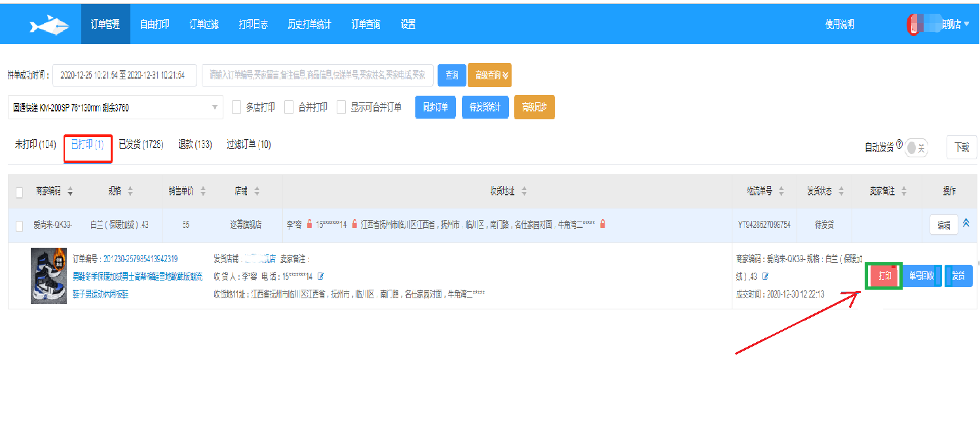Click the red 打印 button
980x447 pixels.
point(884,276)
